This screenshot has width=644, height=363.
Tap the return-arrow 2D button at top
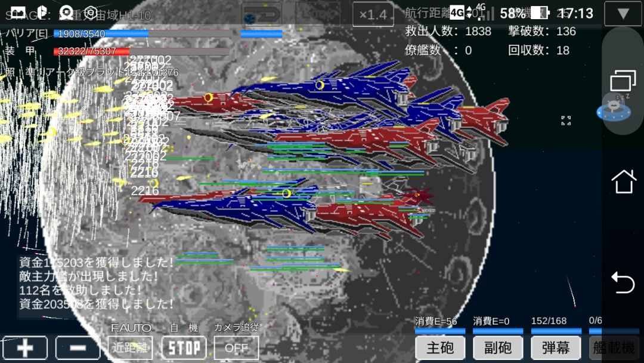[262, 14]
